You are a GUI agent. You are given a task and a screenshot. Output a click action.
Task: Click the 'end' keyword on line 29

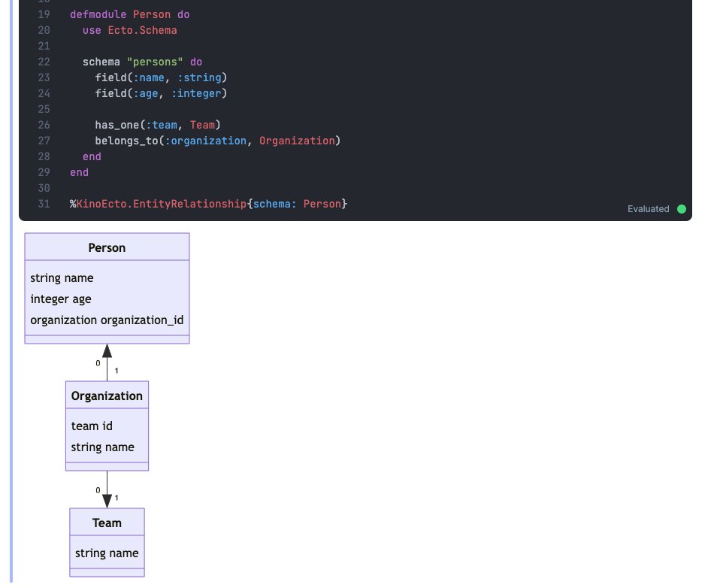click(79, 173)
